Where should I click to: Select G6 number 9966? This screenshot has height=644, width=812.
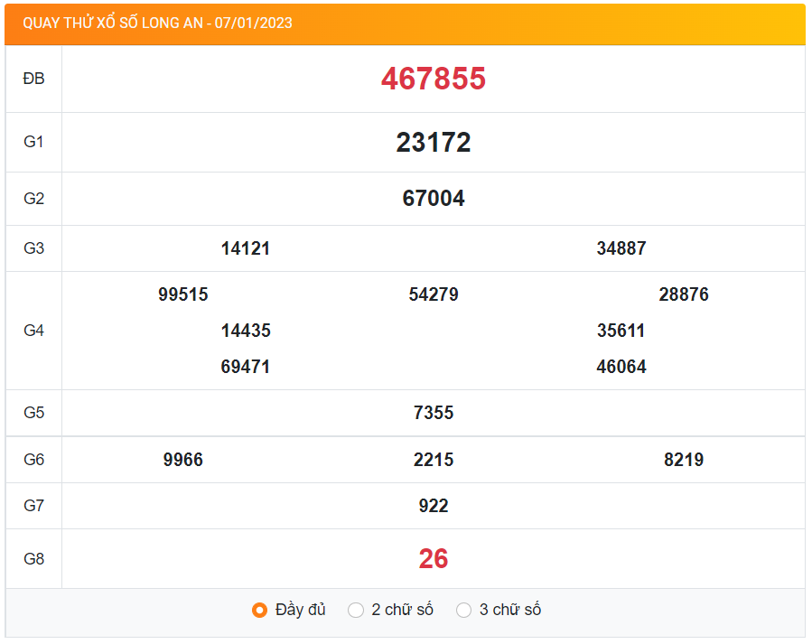click(183, 460)
